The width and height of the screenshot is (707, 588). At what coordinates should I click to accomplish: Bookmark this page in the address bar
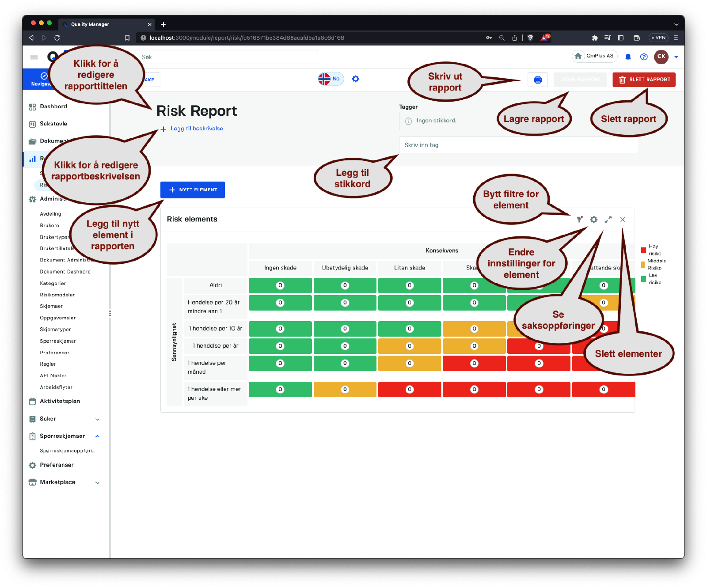[127, 38]
